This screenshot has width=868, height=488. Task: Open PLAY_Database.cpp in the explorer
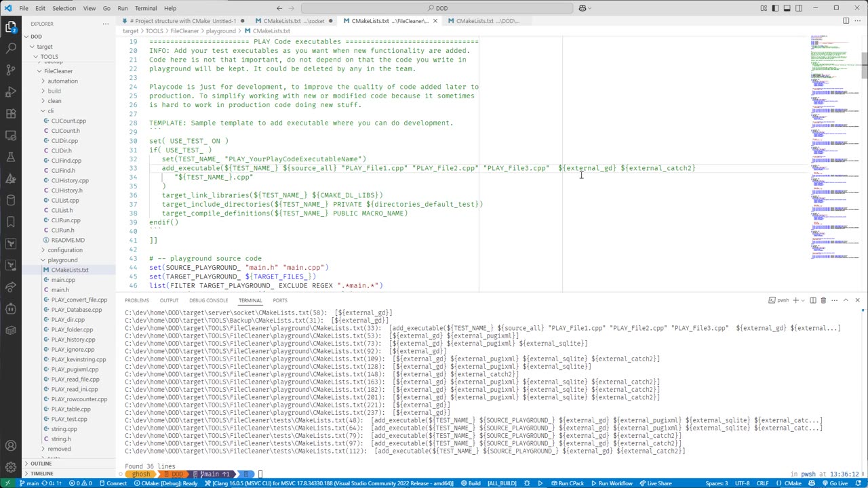pyautogui.click(x=76, y=310)
